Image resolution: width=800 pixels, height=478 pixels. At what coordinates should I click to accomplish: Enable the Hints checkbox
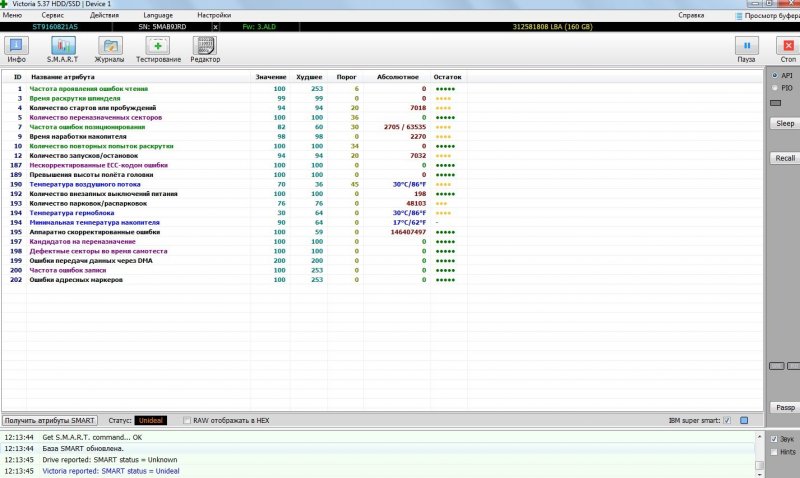pyautogui.click(x=773, y=452)
